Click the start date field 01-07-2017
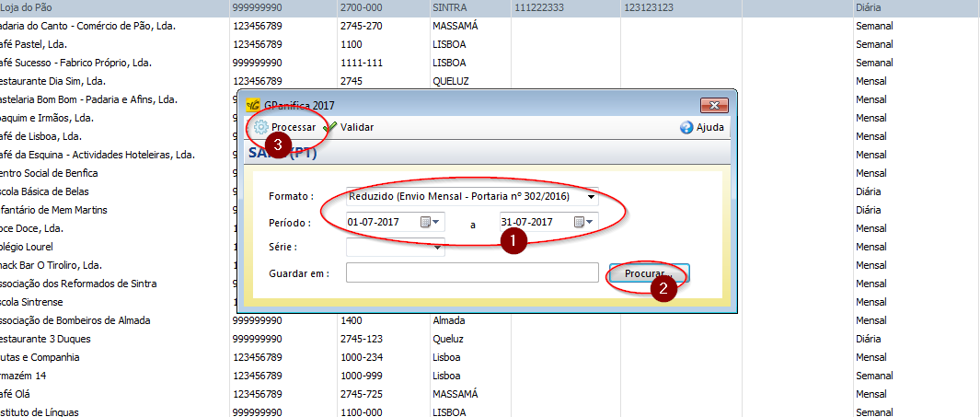Viewport: 980px width, 417px height. click(380, 222)
